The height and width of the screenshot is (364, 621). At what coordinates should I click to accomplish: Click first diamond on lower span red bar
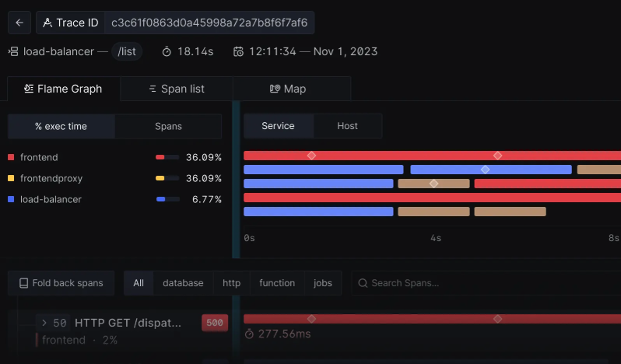click(312, 319)
